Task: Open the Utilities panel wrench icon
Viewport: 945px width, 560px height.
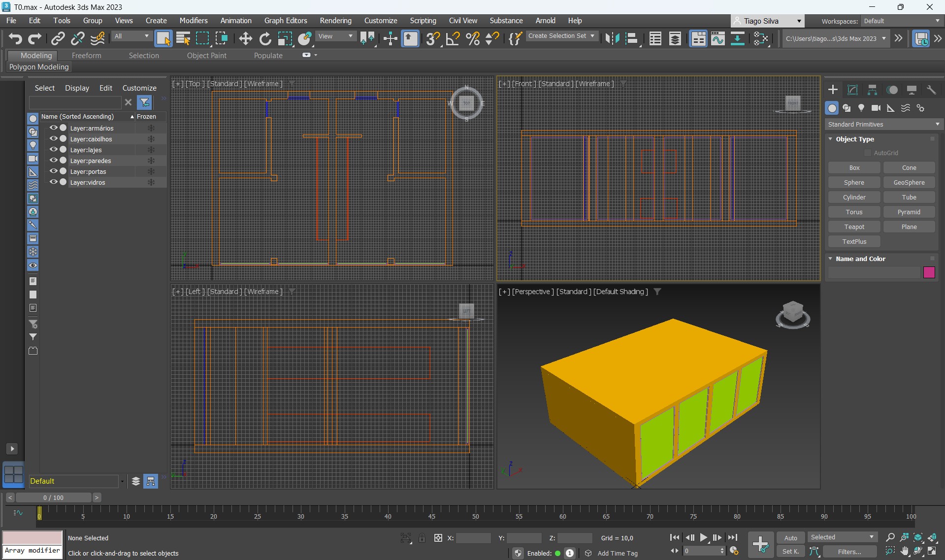Action: [931, 90]
